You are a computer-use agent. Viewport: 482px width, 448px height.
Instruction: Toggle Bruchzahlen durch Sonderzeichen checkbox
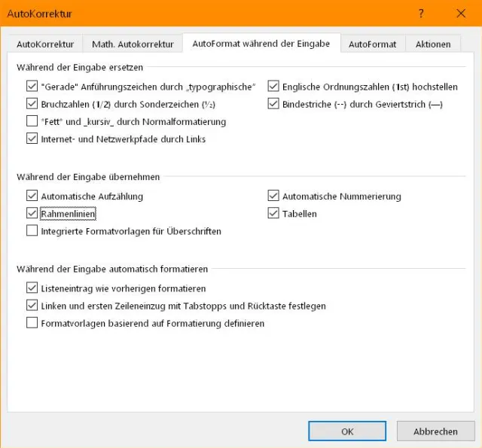[x=32, y=104]
